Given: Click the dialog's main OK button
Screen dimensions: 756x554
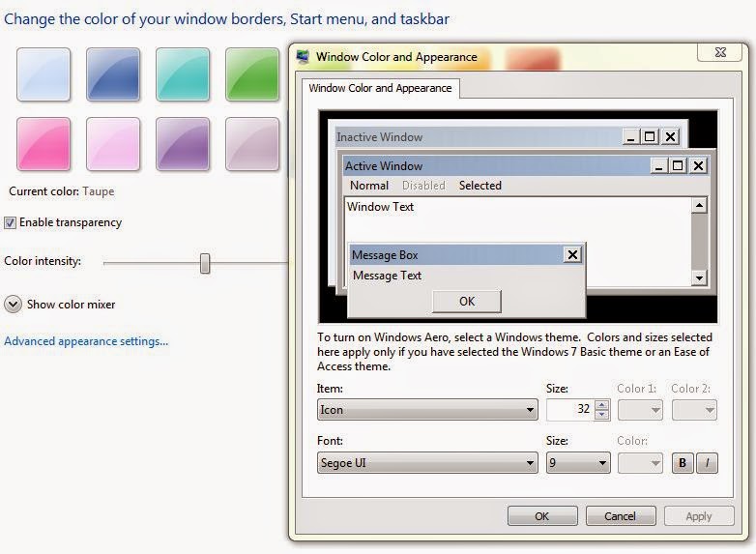Looking at the screenshot, I should (542, 516).
